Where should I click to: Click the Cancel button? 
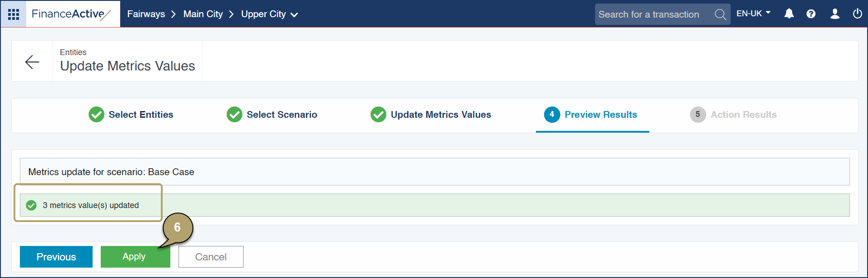tap(211, 257)
